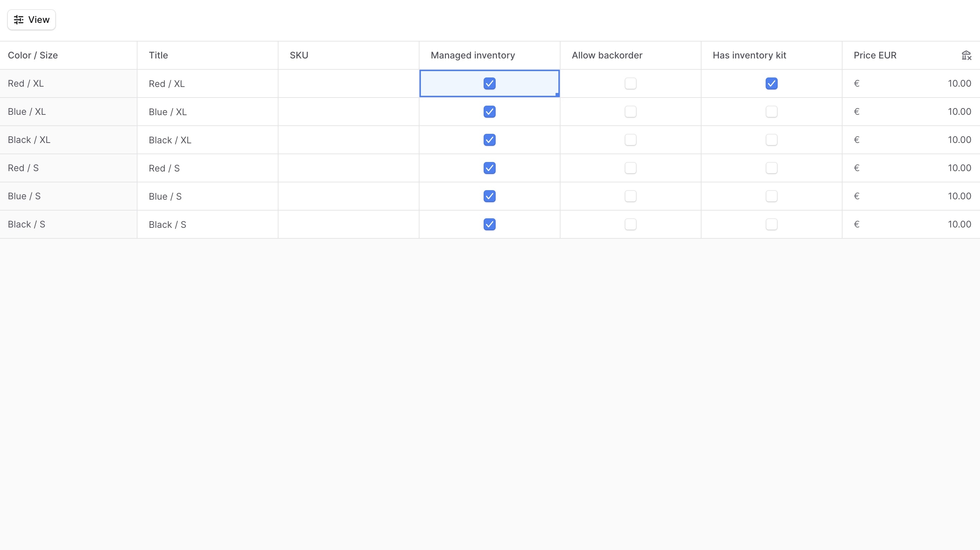This screenshot has height=550, width=980.
Task: Click the filter-sliders icon on the View button
Action: (x=18, y=19)
